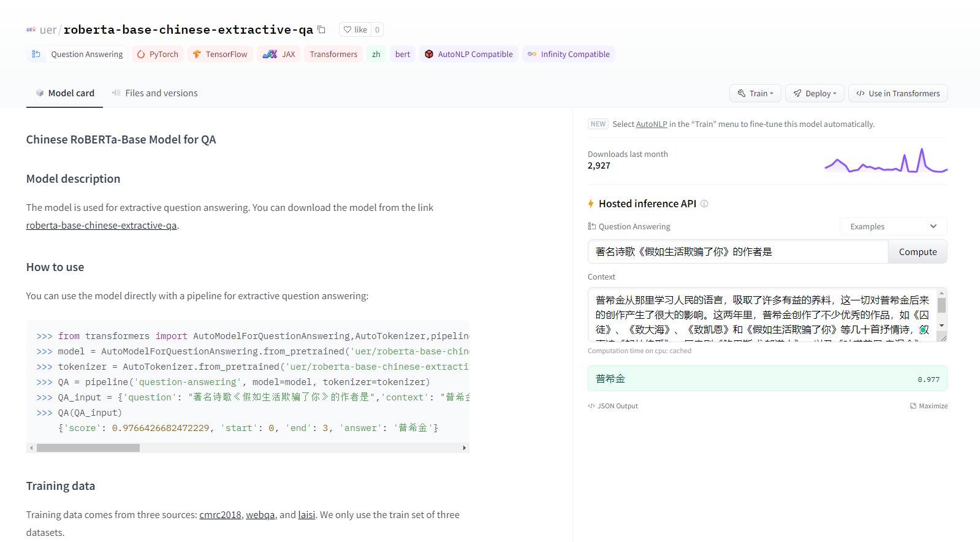Click the 0.977 score value

[x=929, y=380]
